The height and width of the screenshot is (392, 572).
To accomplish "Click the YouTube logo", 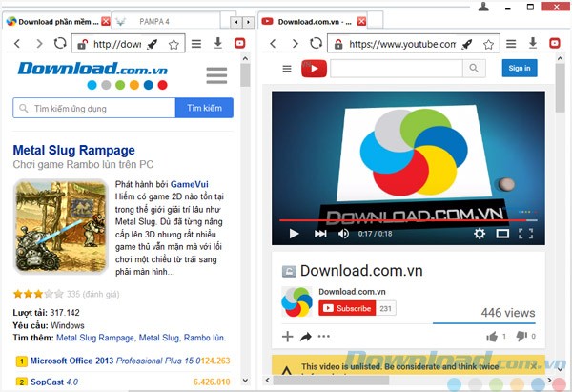I will tap(314, 69).
